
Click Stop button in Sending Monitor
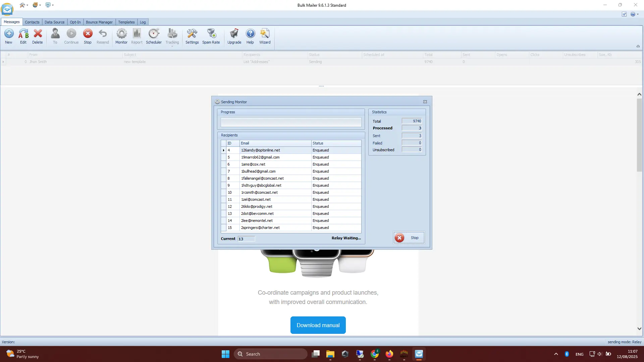pyautogui.click(x=409, y=238)
